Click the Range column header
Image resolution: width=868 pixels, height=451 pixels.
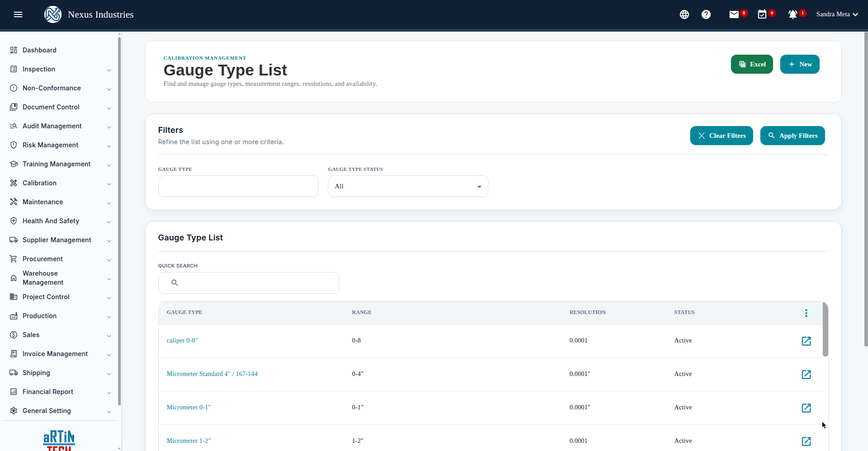(362, 312)
